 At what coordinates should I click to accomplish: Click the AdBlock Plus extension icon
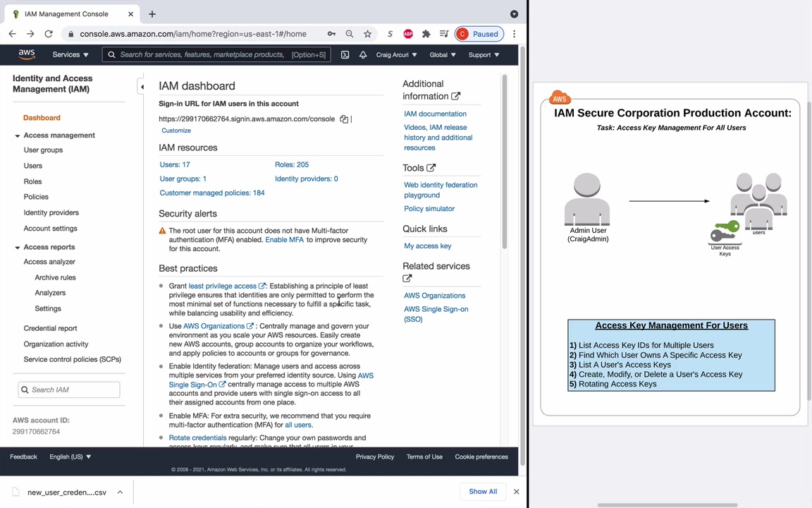point(408,34)
